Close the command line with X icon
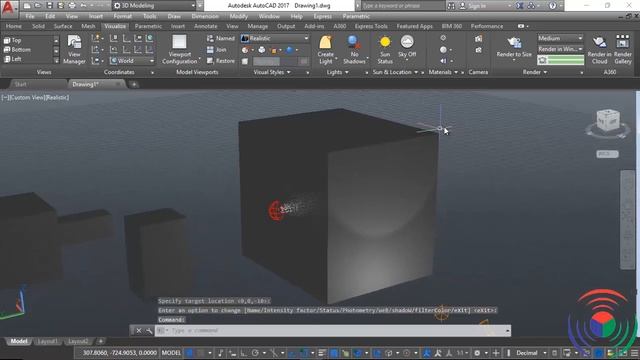 (x=139, y=331)
